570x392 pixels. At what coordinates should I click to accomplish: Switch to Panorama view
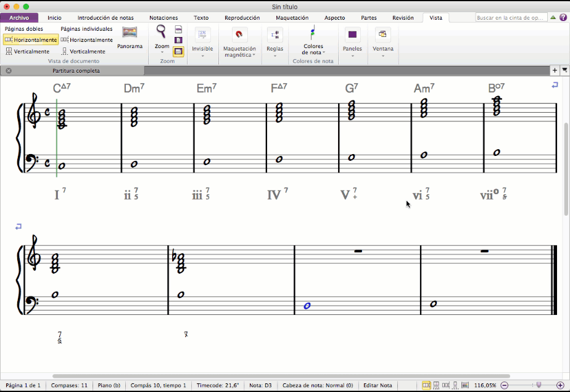click(x=130, y=38)
